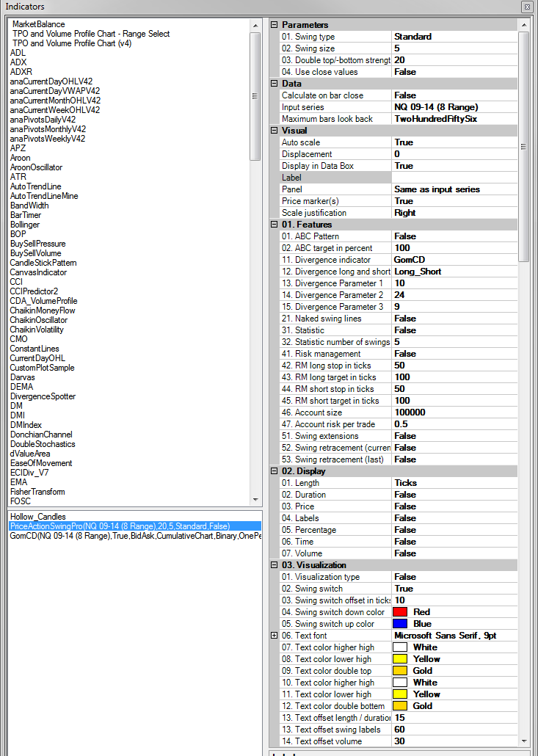Click the Double top/-bottom strength value 20

point(454,60)
